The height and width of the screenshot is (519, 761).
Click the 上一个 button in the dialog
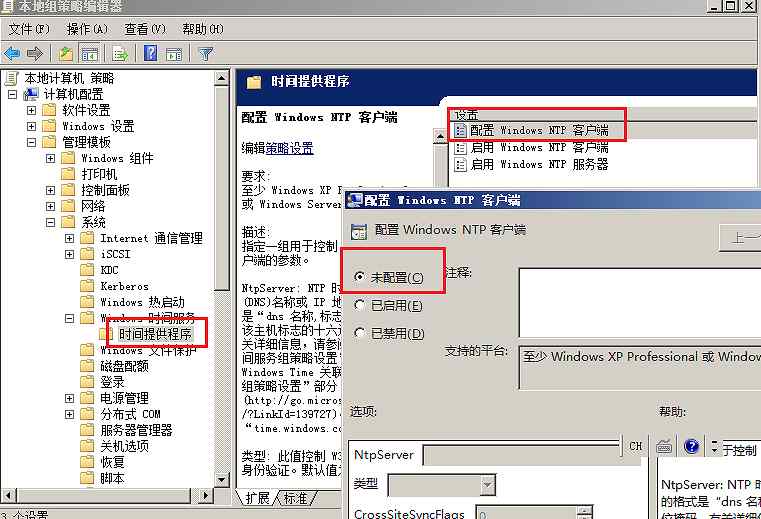740,238
